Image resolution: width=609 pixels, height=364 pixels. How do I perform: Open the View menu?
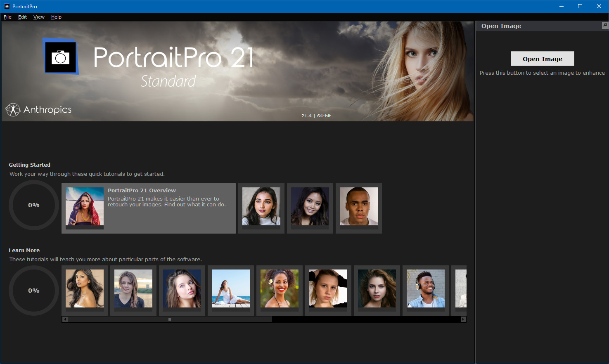[39, 17]
